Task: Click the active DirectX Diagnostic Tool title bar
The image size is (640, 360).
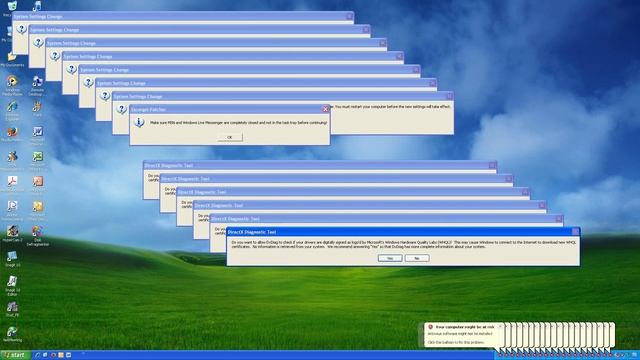Action: (403, 232)
